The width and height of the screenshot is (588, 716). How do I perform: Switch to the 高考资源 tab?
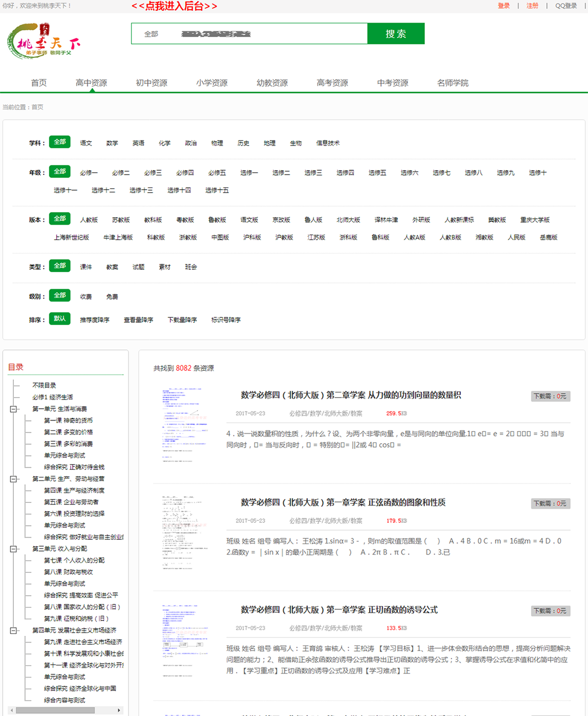pyautogui.click(x=332, y=82)
